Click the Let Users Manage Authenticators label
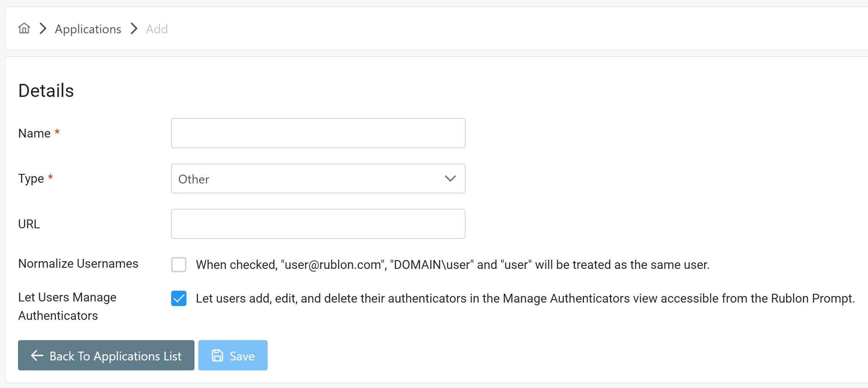Screen dimensions: 868x388 (67, 306)
